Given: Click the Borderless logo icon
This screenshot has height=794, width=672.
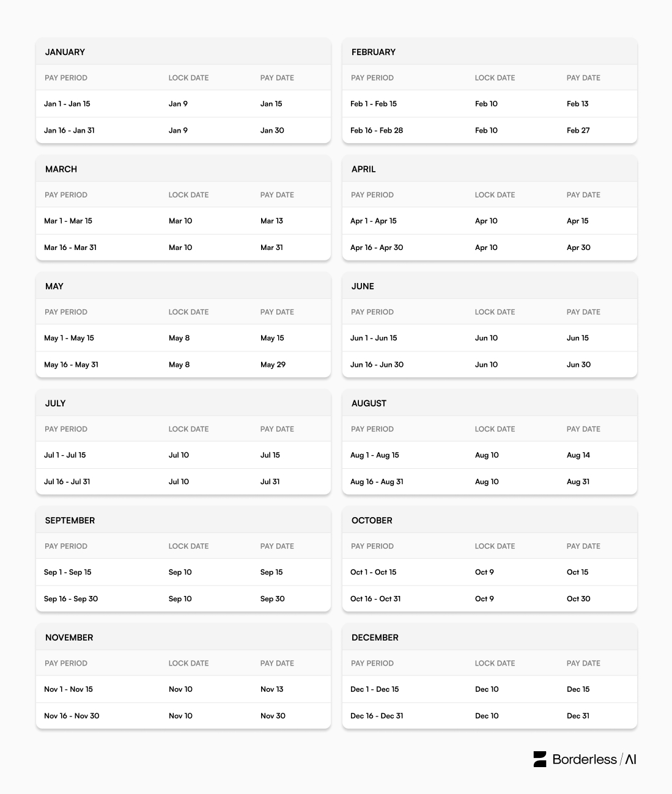Looking at the screenshot, I should coord(540,759).
